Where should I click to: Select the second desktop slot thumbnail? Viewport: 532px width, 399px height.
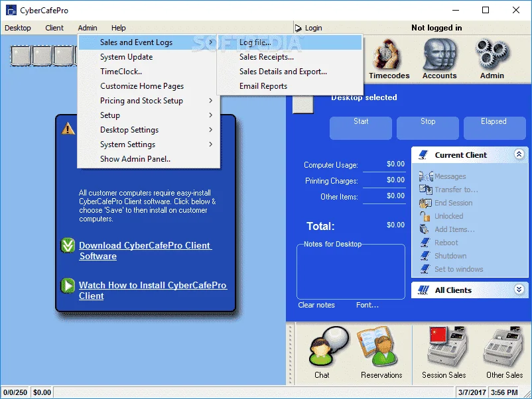pyautogui.click(x=42, y=55)
